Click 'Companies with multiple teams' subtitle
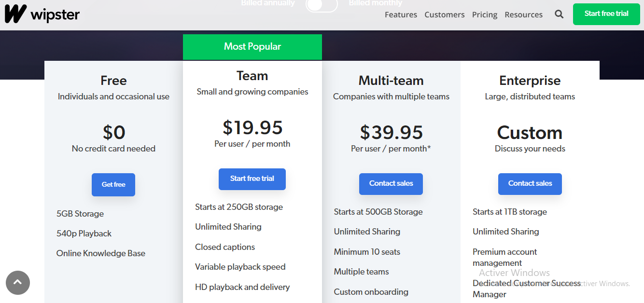 pyautogui.click(x=391, y=96)
